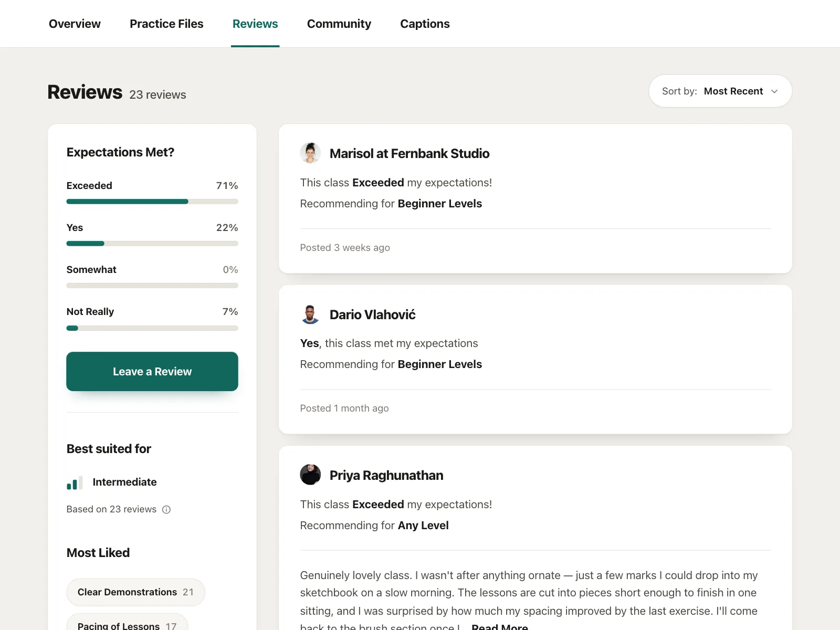
Task: Click the Recommending for Any Level text
Action: (x=374, y=526)
